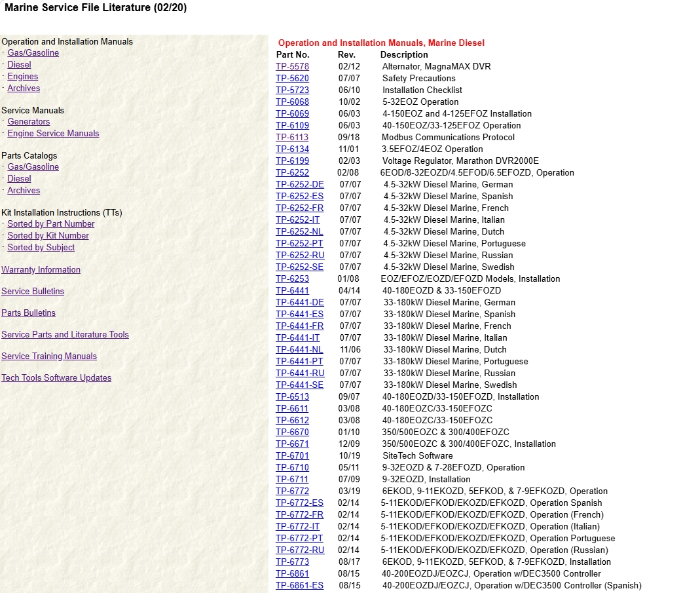Open the Dutch manual TP-6252-NL
This screenshot has height=593, width=700.
tap(299, 232)
